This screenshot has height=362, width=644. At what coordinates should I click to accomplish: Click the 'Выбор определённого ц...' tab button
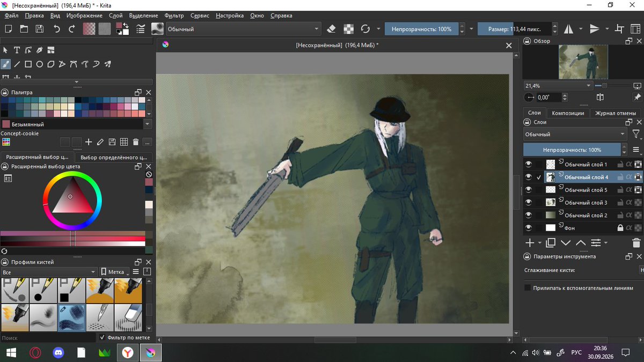point(114,157)
